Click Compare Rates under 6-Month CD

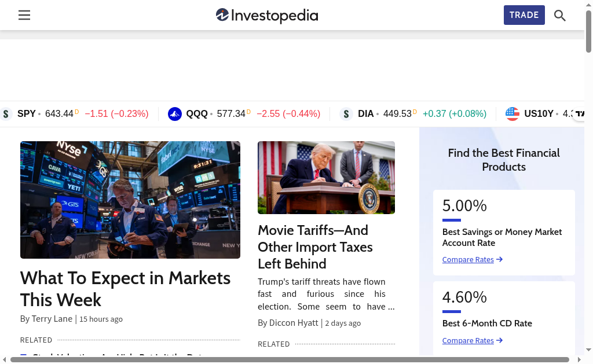pyautogui.click(x=468, y=341)
